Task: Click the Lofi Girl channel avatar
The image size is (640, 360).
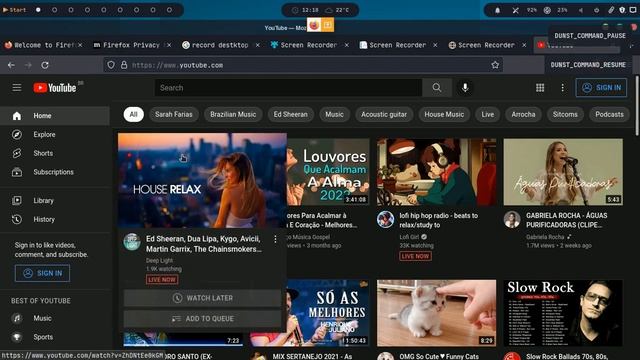Action: pyautogui.click(x=385, y=220)
